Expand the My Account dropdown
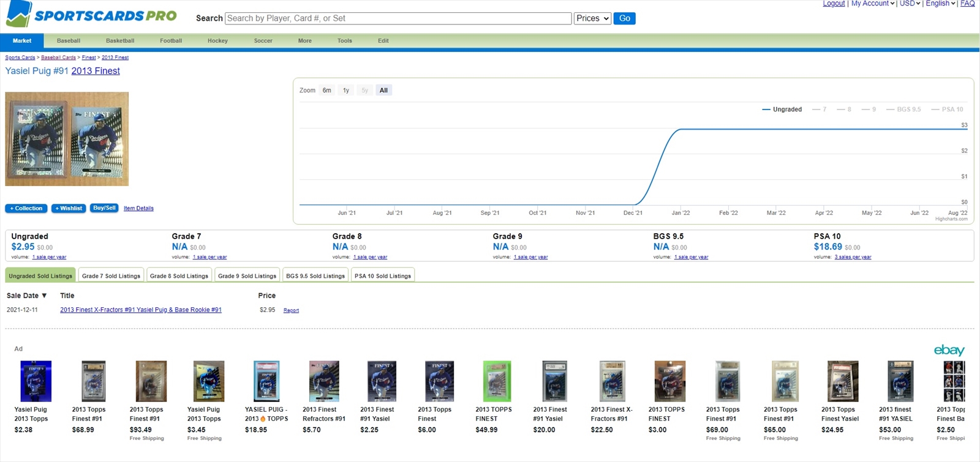980x462 pixels. coord(873,4)
